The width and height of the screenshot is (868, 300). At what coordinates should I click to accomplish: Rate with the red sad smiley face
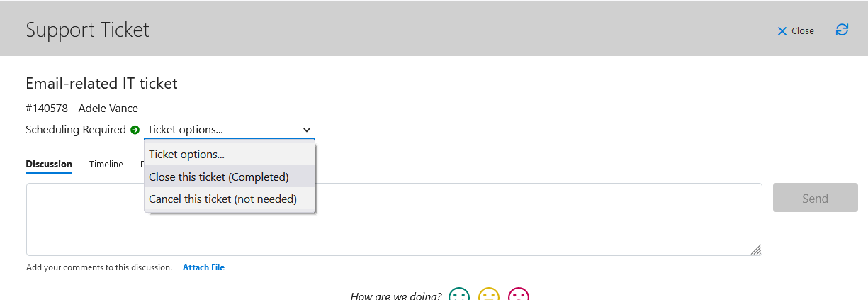tap(519, 294)
